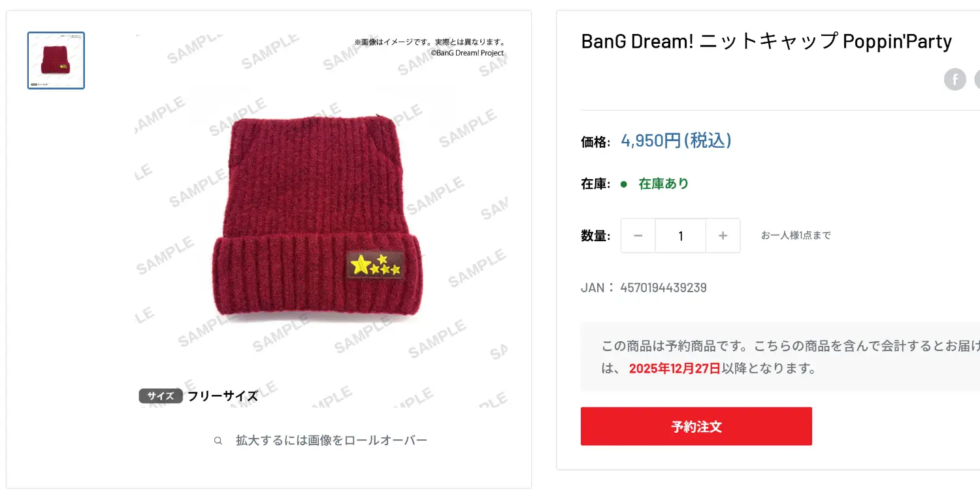Click the partially visible share icon beside Facebook

point(977,80)
